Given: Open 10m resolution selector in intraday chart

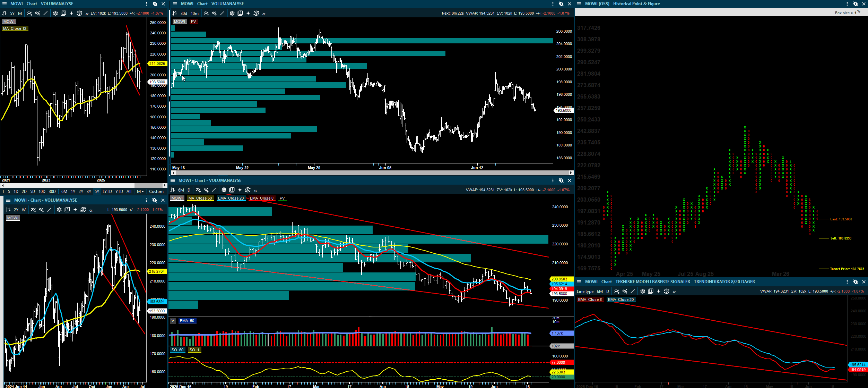Looking at the screenshot, I should pos(195,14).
